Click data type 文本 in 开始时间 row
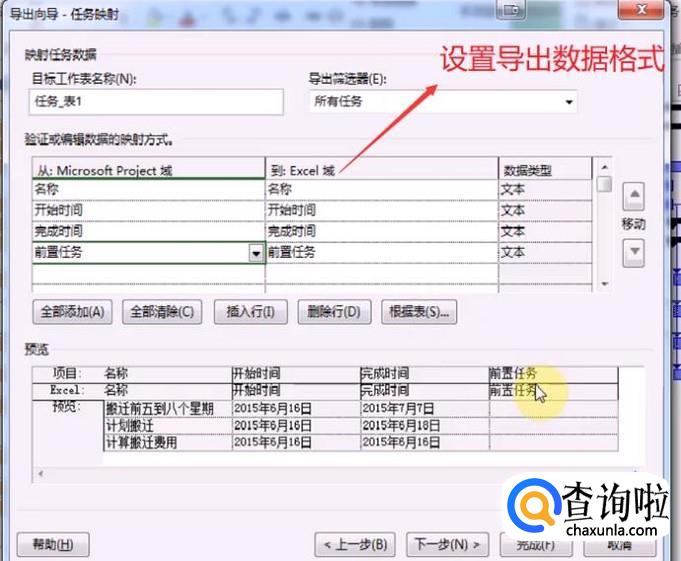Screen dimensions: 681x561 (x=545, y=211)
